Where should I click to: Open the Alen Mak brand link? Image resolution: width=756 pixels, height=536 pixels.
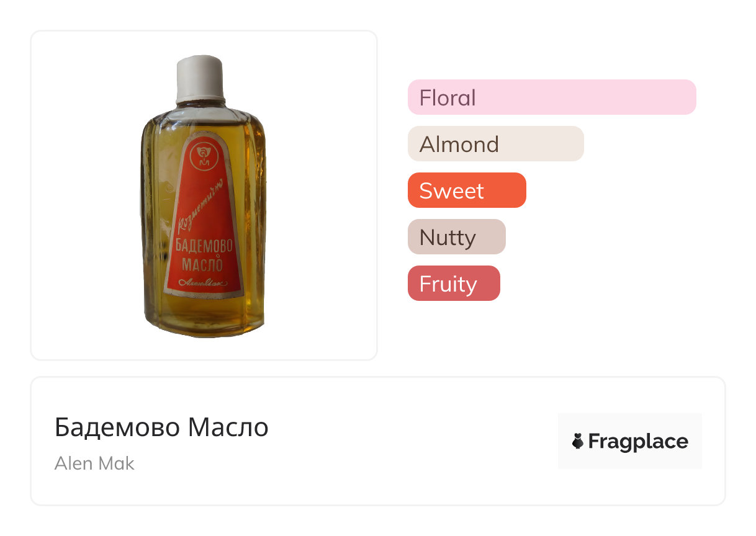point(94,463)
